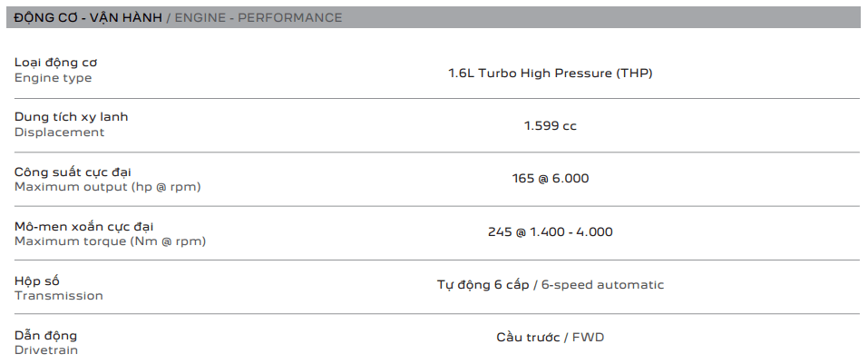
Task: Click the 165 @ 6.000 value
Action: tap(550, 179)
